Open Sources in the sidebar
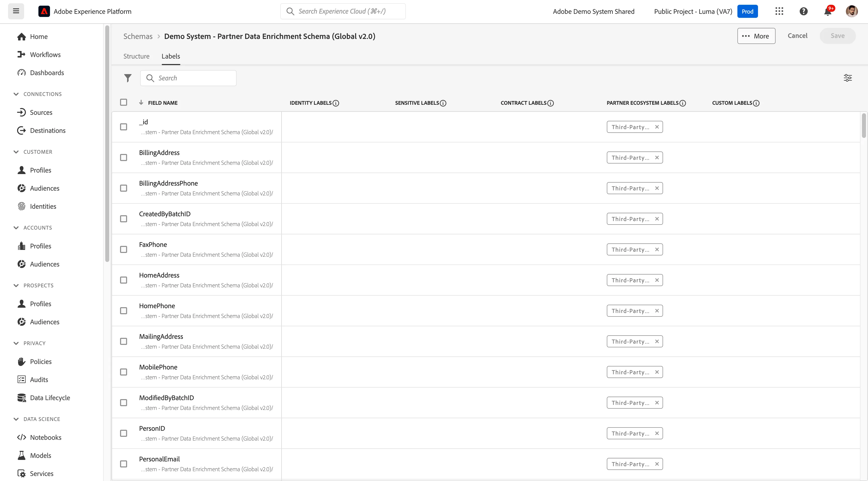This screenshot has height=481, width=868. (41, 113)
